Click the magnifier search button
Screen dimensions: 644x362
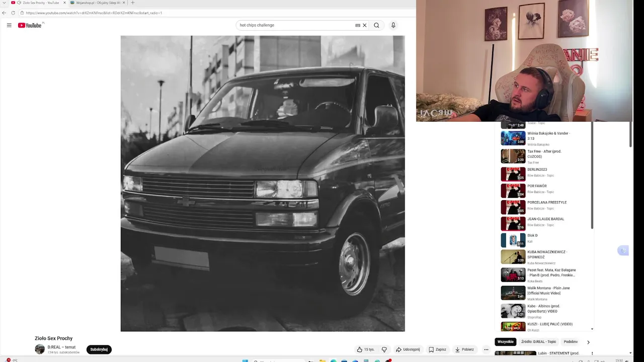point(376,25)
